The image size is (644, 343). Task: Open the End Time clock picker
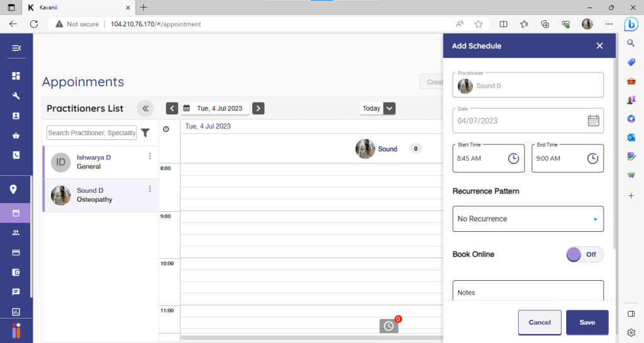(592, 158)
